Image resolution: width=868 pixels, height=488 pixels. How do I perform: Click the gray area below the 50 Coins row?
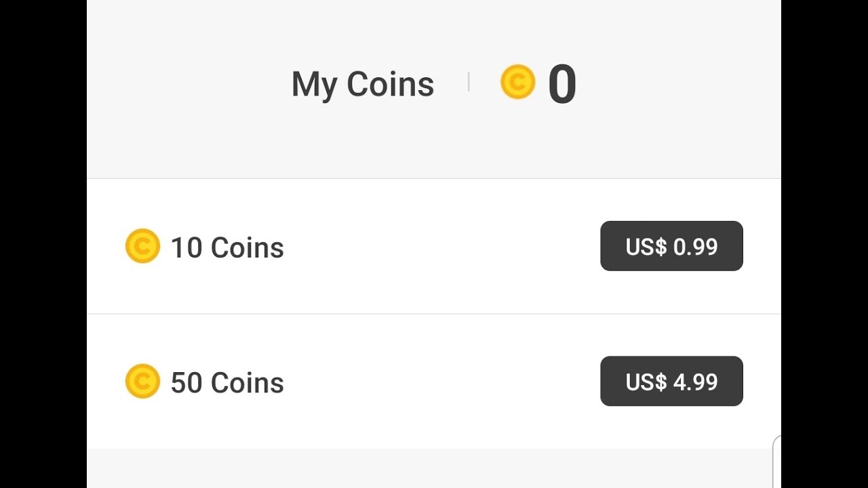click(434, 469)
